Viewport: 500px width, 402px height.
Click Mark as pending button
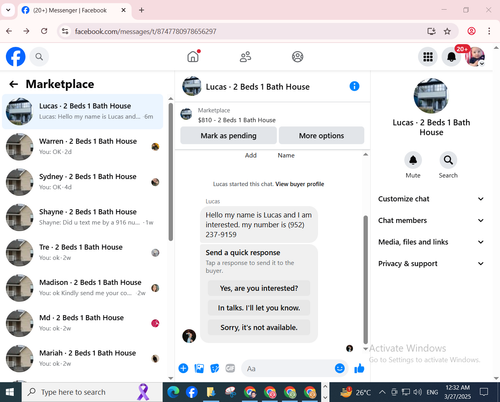click(x=228, y=135)
